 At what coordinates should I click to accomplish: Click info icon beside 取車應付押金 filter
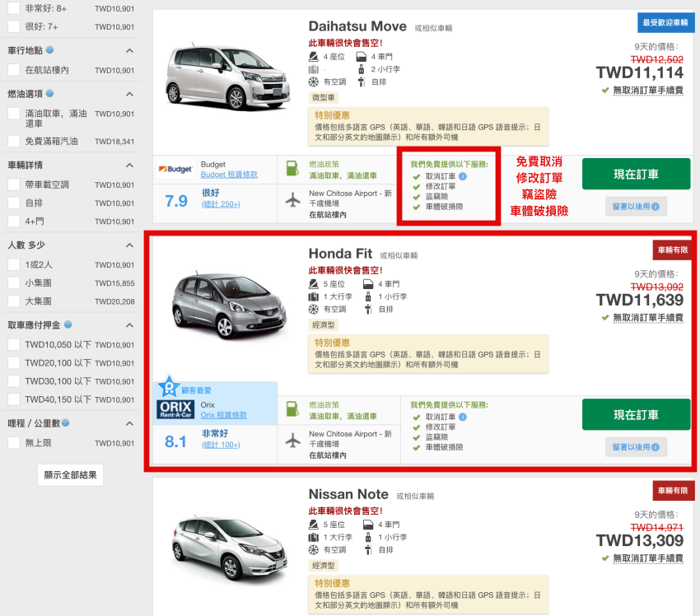[68, 324]
